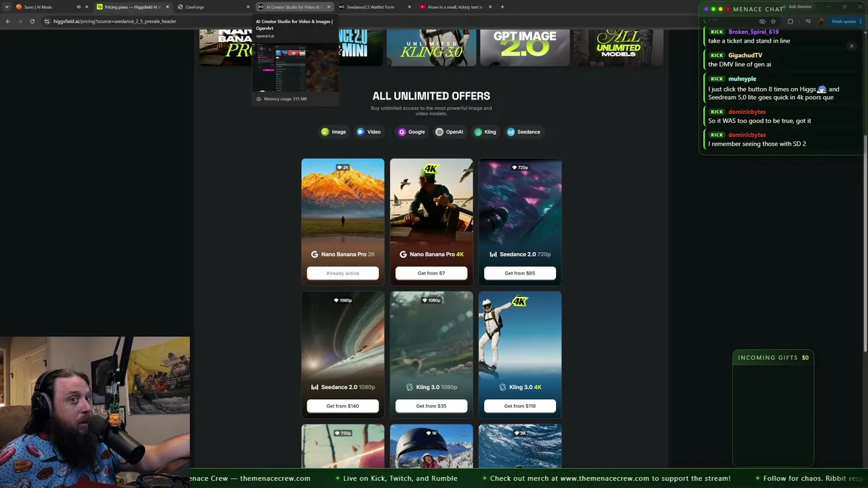Bookmark this page with the star icon
The image size is (868, 488).
click(x=773, y=21)
